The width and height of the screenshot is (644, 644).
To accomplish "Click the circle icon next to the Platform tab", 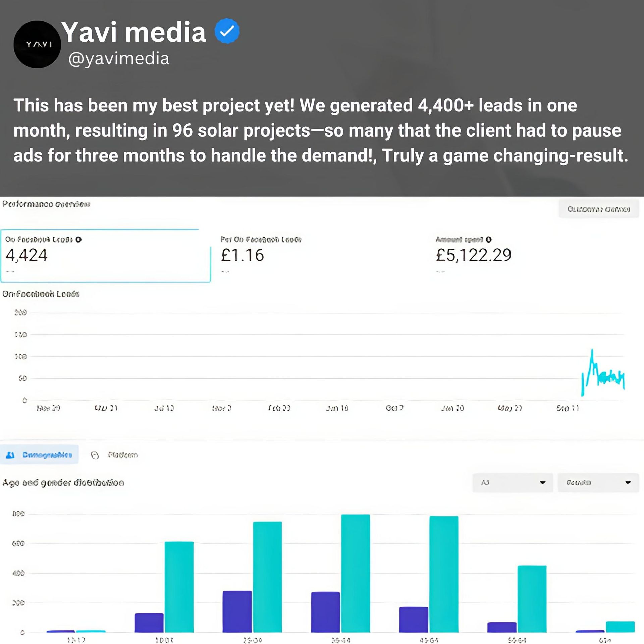I will [95, 455].
